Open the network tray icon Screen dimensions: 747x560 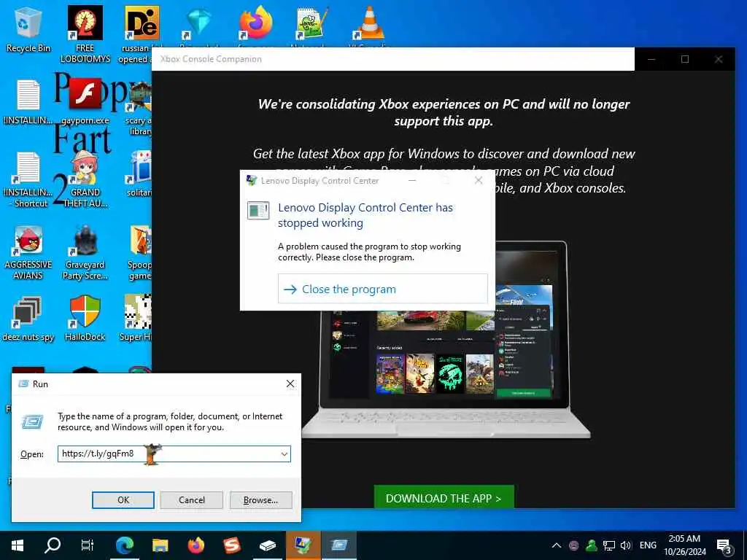click(x=609, y=545)
